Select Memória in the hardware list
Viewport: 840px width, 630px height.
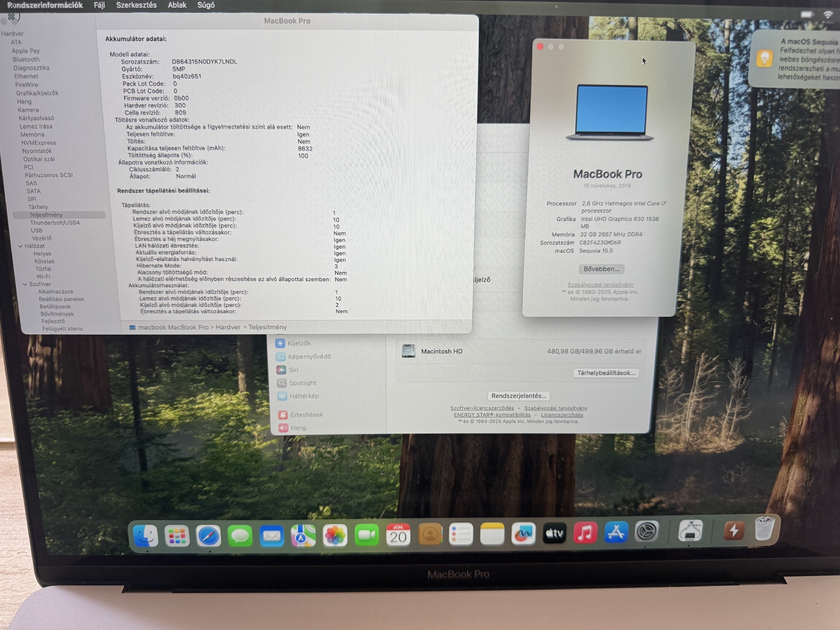[32, 134]
